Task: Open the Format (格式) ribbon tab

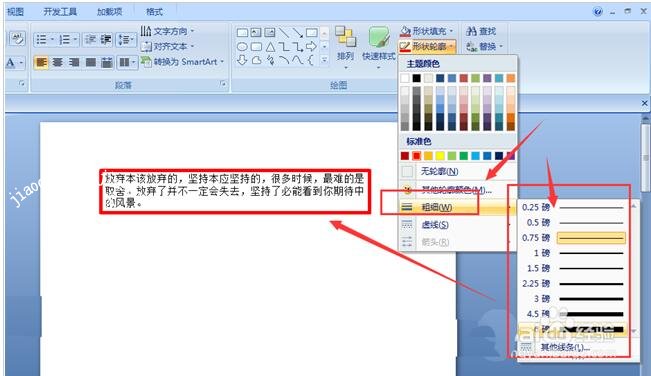Action: [154, 12]
